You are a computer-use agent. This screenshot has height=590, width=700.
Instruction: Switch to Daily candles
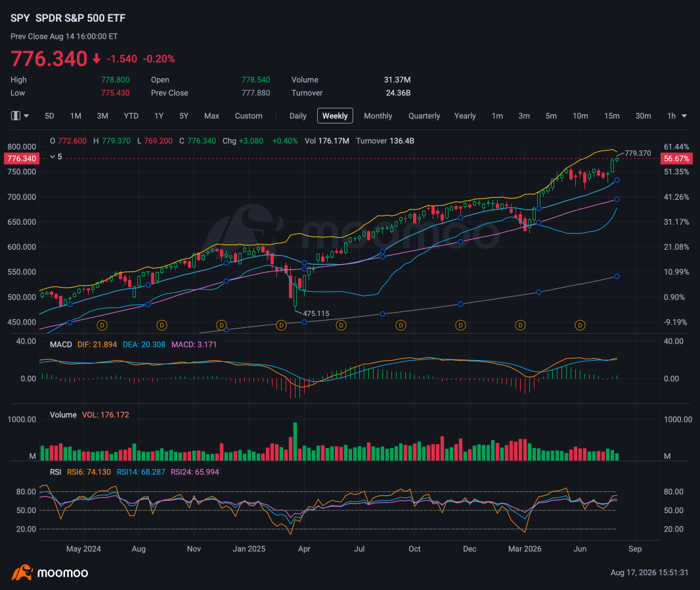point(297,116)
